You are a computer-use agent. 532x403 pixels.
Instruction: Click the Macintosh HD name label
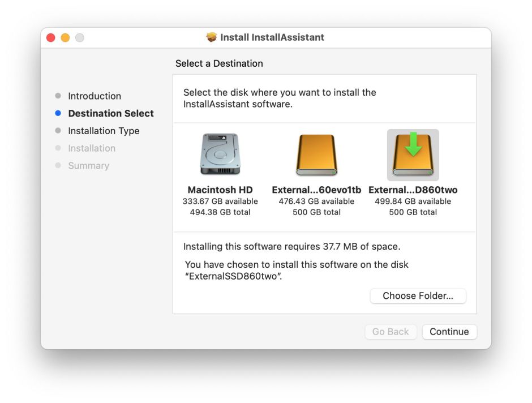tap(220, 190)
